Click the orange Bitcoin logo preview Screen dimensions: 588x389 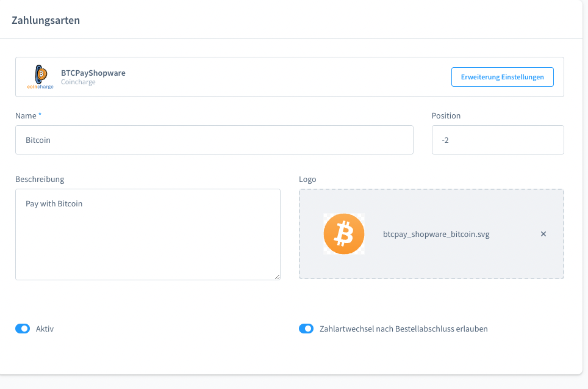point(344,234)
